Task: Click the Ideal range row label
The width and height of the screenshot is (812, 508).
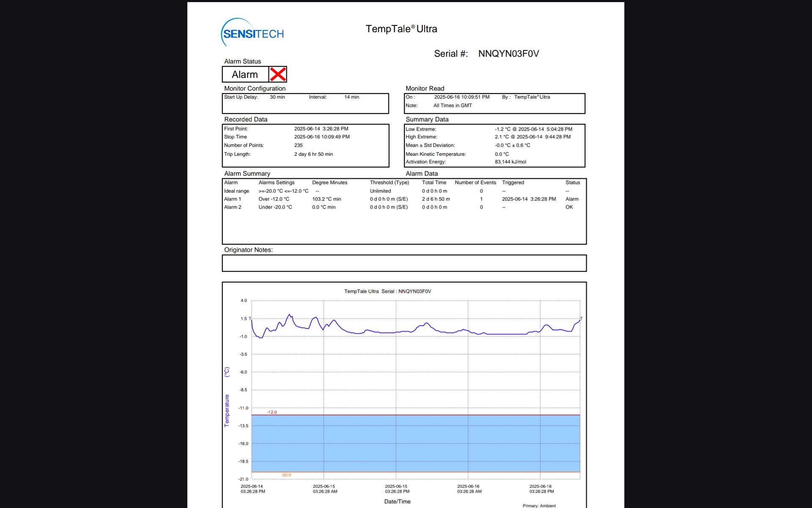Action: [236, 191]
